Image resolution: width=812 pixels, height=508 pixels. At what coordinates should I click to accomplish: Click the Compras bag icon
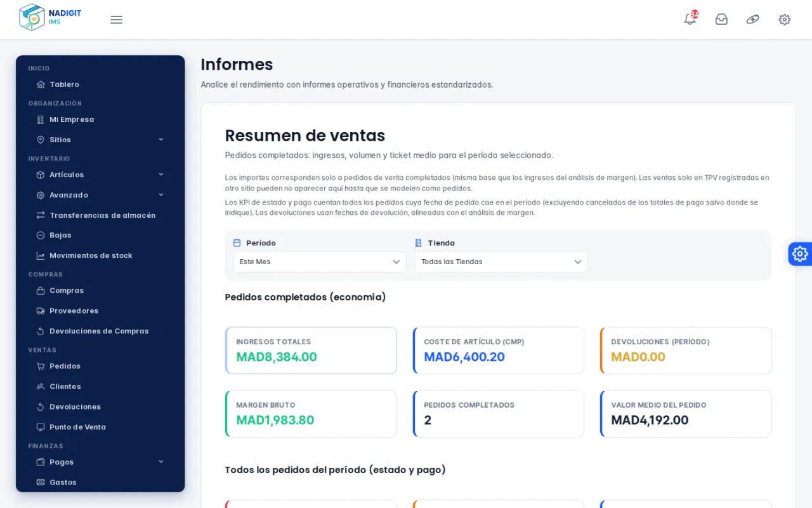coord(41,290)
